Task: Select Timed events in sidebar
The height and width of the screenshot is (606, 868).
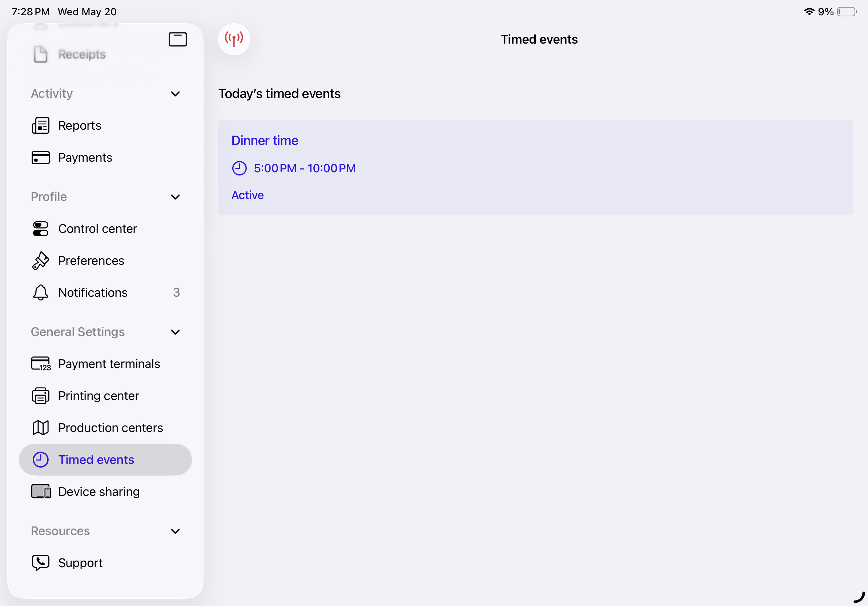Action: click(105, 460)
